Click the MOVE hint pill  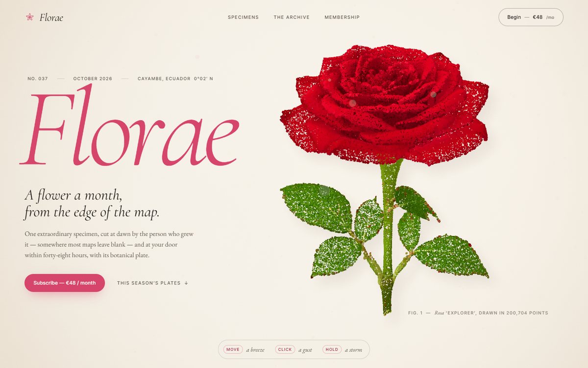coord(233,349)
